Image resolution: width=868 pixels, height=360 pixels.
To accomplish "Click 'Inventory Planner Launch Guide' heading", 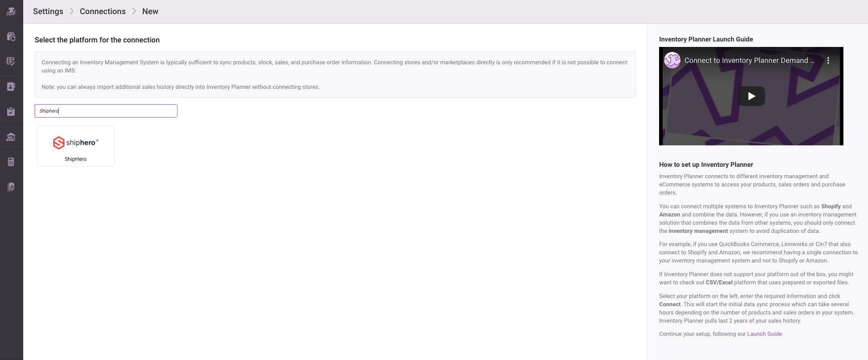I will (706, 39).
